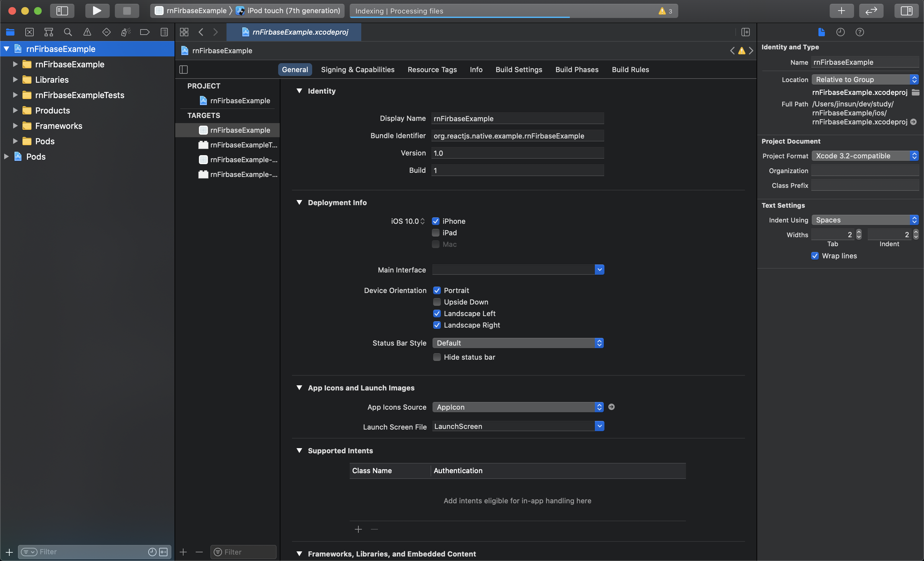This screenshot has height=561, width=924.
Task: Disable Portrait orientation
Action: click(x=437, y=290)
